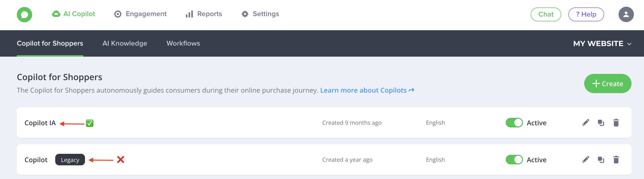The height and width of the screenshot is (179, 644).
Task: Duplicate the Copilot IA entry
Action: click(601, 123)
